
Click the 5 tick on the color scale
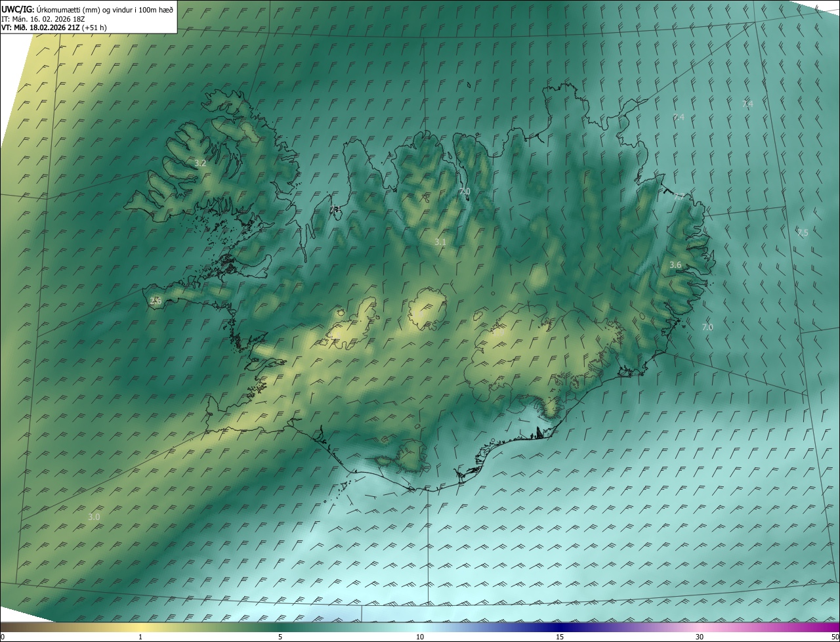click(280, 637)
